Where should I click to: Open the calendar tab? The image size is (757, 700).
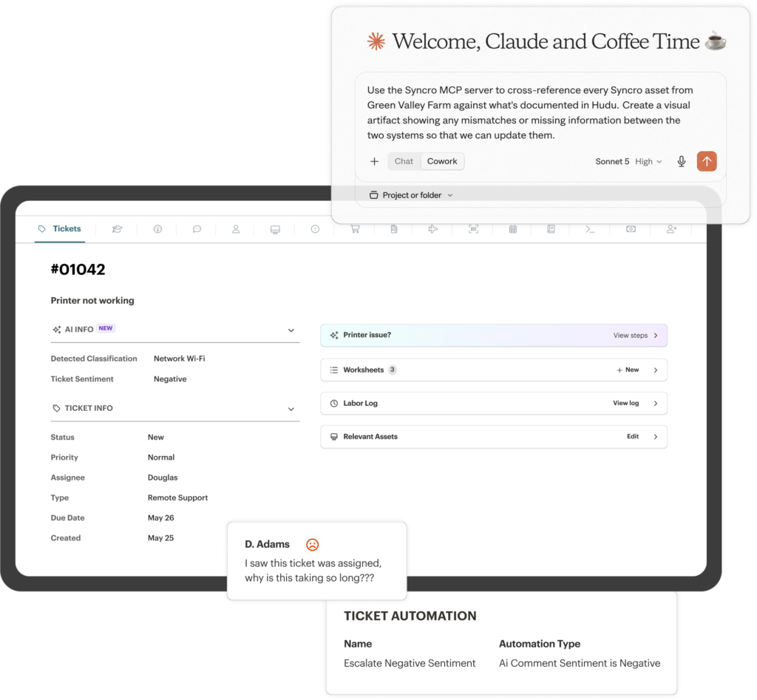(x=513, y=229)
